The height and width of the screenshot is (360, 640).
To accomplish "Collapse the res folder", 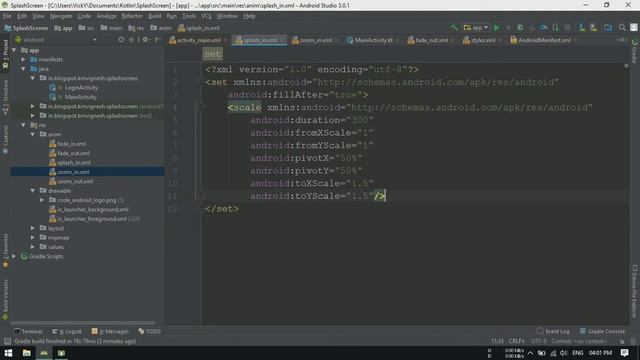I will [x=24, y=125].
